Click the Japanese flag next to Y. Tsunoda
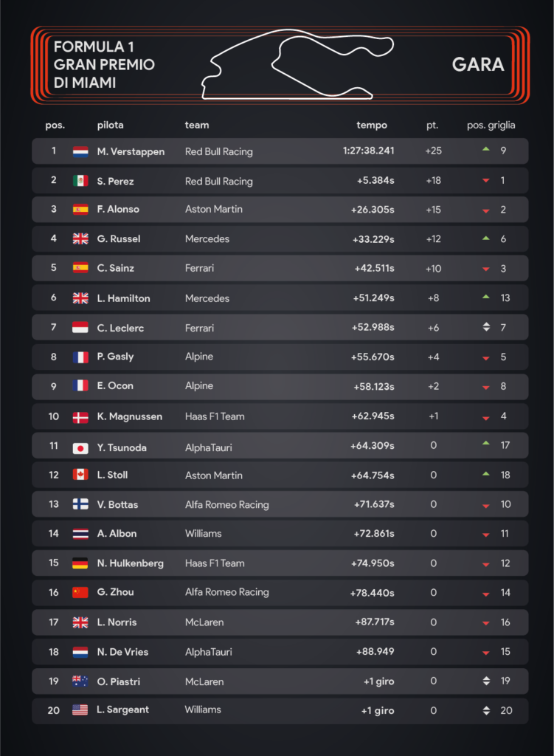The image size is (554, 756). click(80, 448)
